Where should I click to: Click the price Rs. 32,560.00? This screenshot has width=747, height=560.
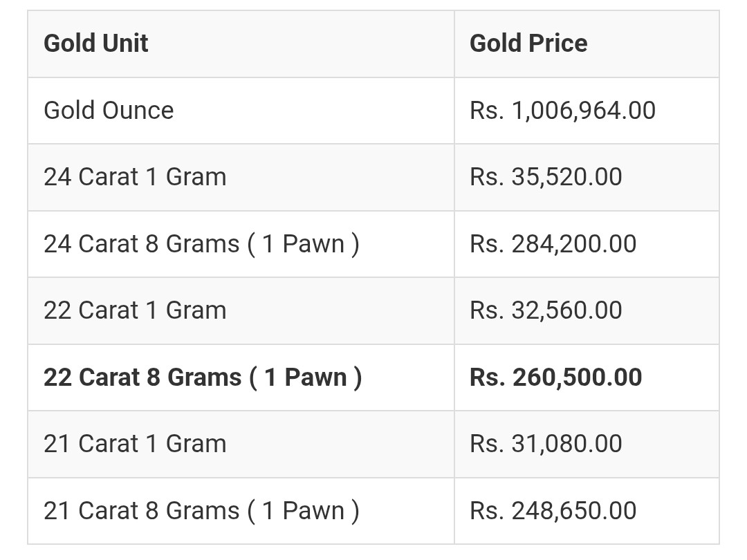pos(546,310)
